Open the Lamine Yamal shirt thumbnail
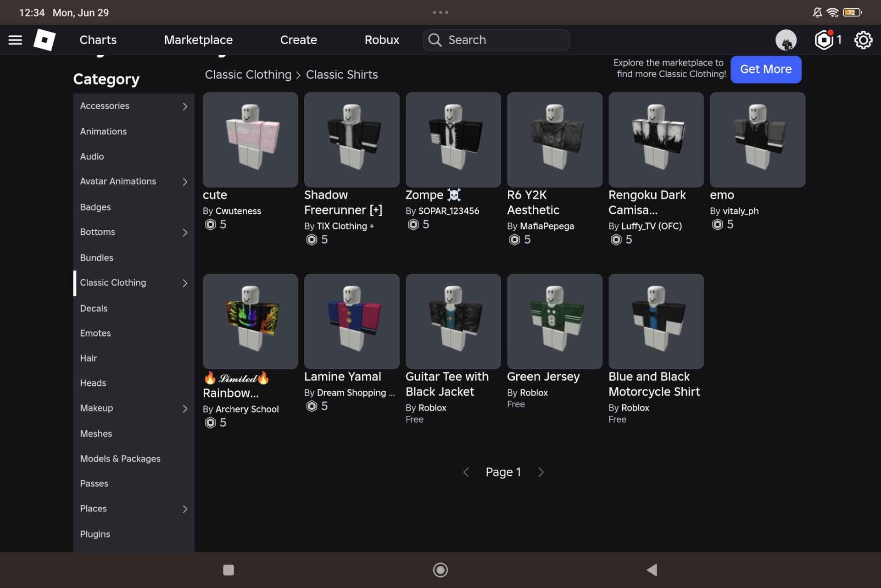Viewport: 881px width, 588px height. 352,322
